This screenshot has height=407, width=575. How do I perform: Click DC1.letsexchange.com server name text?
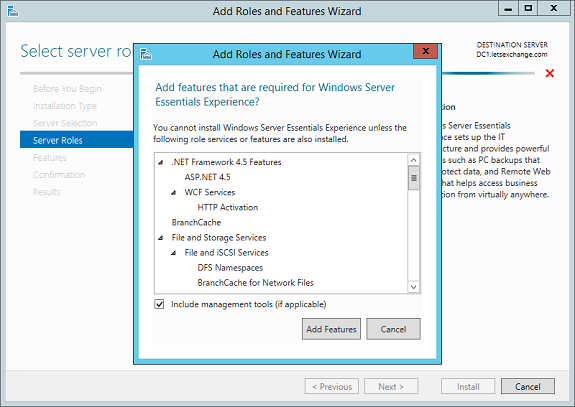click(x=512, y=55)
